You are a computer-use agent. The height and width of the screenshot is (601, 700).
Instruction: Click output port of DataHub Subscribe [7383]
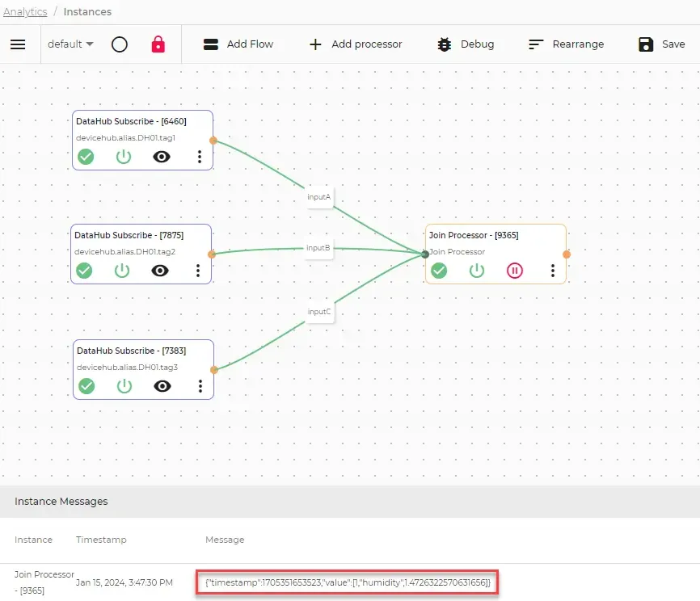coord(214,370)
